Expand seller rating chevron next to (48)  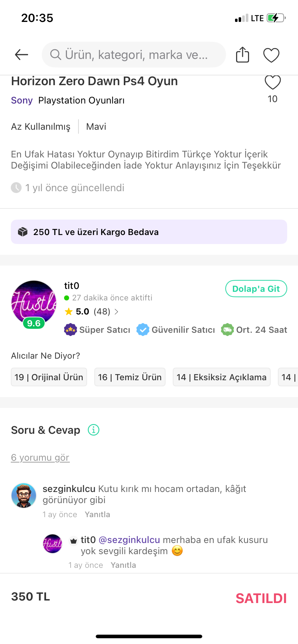click(117, 312)
